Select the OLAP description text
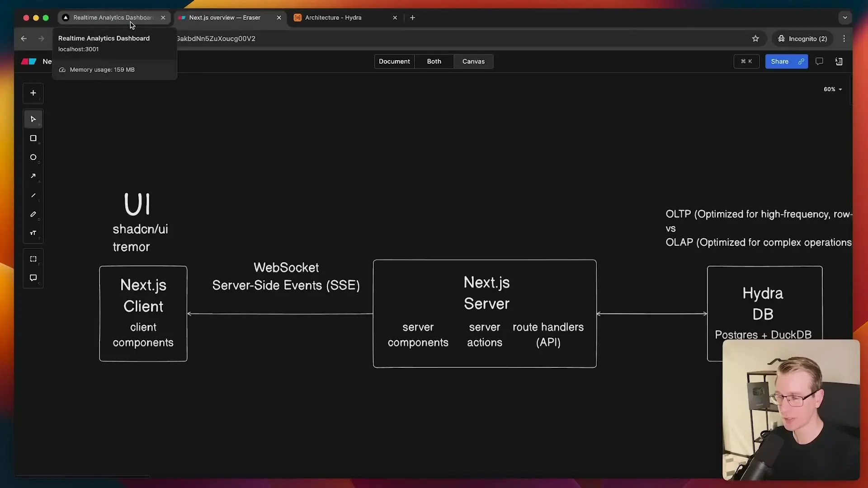This screenshot has height=488, width=868. point(759,243)
